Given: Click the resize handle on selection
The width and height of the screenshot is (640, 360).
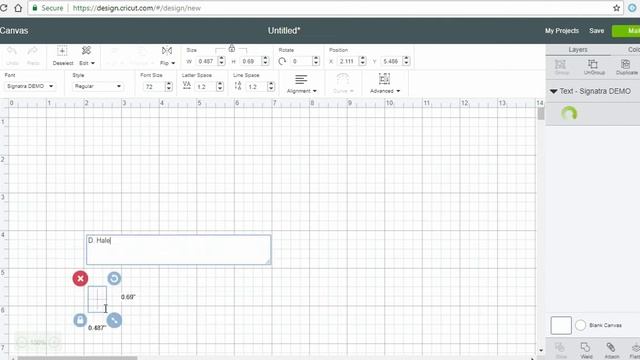Looking at the screenshot, I should pyautogui.click(x=114, y=320).
